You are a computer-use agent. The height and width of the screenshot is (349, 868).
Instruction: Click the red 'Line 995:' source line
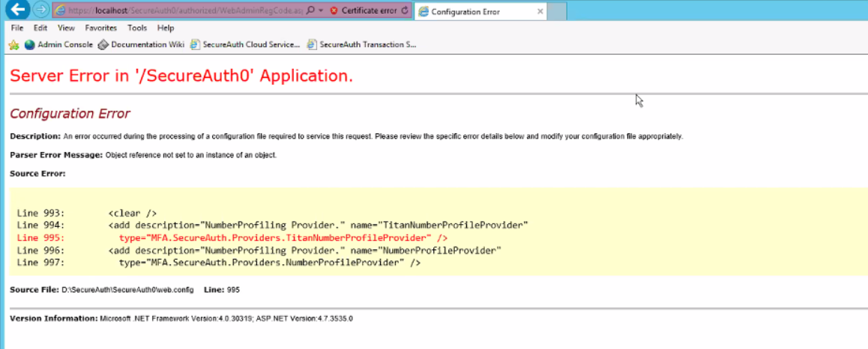232,238
